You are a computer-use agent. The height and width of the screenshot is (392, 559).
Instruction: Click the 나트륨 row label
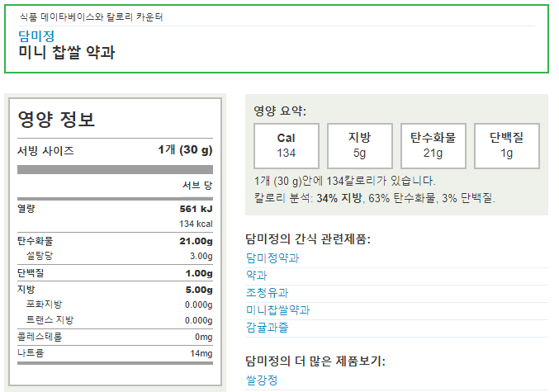(x=31, y=353)
